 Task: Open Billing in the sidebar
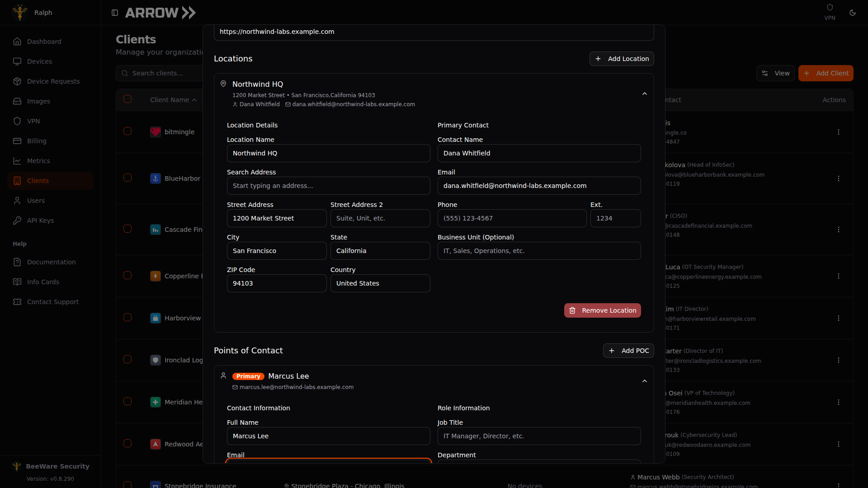click(x=50, y=141)
